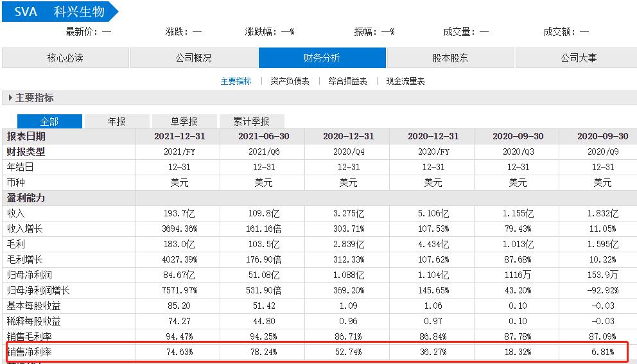Click the 7571.97% net profit growth value

click(180, 290)
